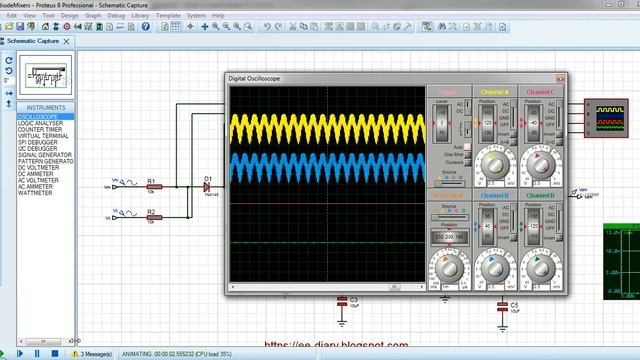This screenshot has height=360, width=640.
Task: Toggle the Trigger Auto button
Action: coord(467,147)
